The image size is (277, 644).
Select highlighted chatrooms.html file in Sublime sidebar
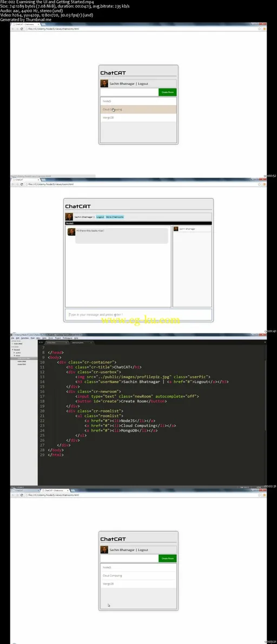pos(24,359)
